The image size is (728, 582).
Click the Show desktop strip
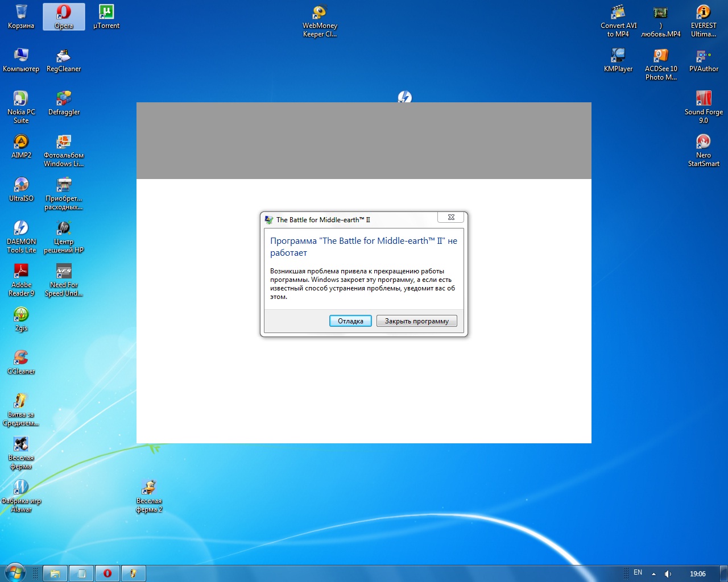pos(723,573)
